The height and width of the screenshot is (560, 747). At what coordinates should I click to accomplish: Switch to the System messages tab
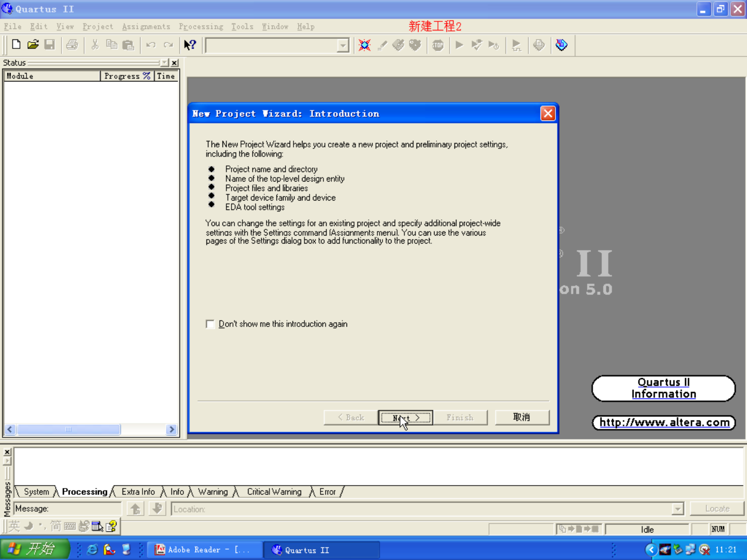pyautogui.click(x=36, y=491)
